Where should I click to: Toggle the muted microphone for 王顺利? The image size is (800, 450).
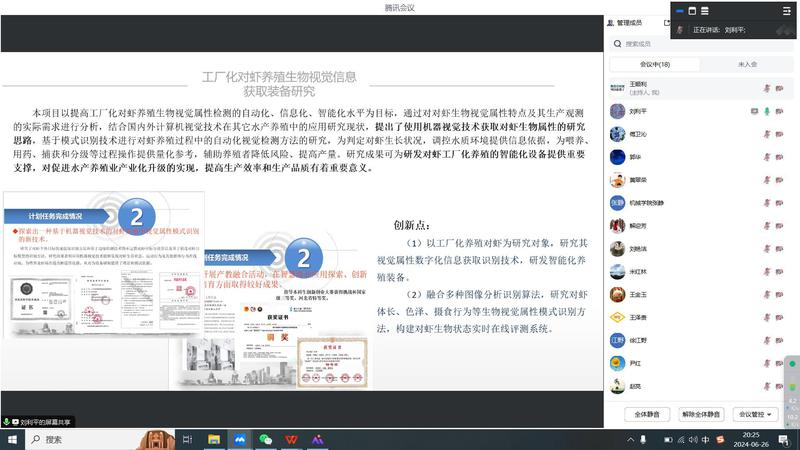(767, 88)
